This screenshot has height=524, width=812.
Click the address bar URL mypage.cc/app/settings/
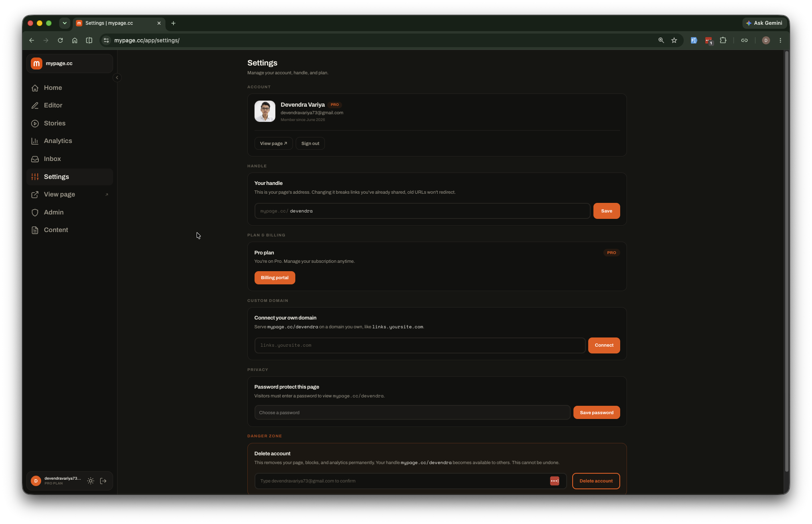[x=147, y=40]
